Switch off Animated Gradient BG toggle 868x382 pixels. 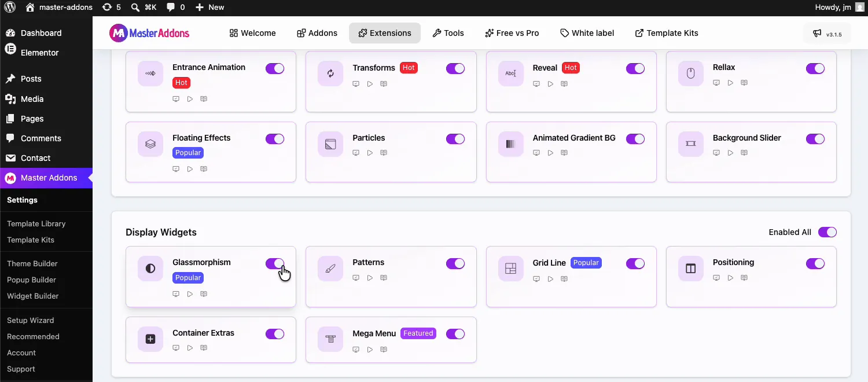click(x=635, y=139)
